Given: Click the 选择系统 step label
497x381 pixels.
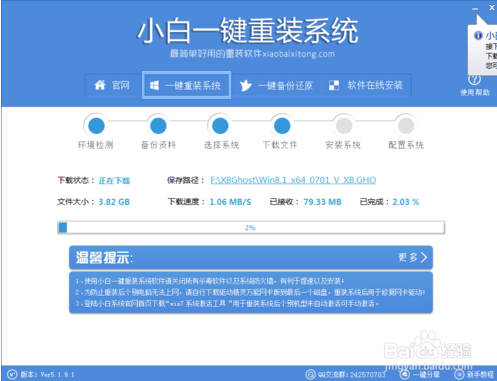Looking at the screenshot, I should [221, 145].
